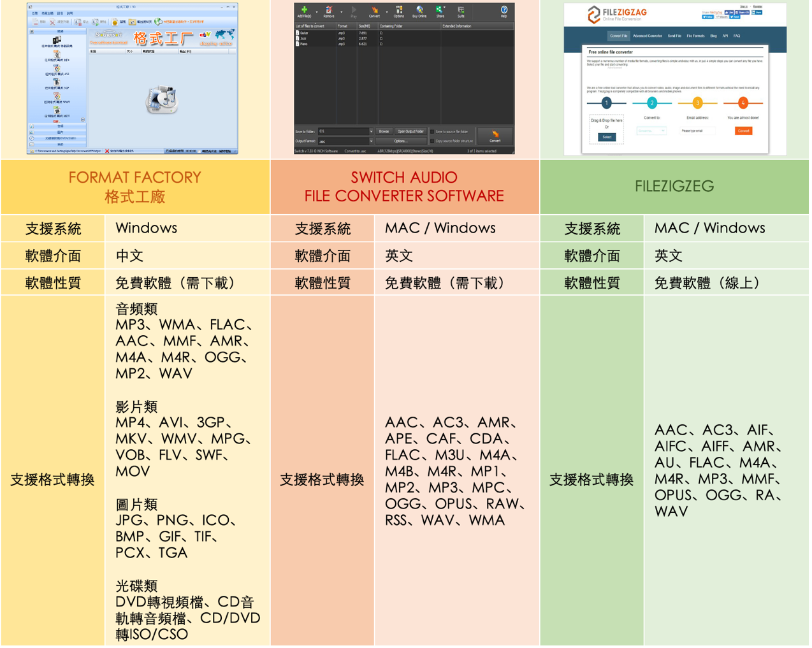Click the Size(MB) column header in Switch
812x648 pixels.
[367, 26]
